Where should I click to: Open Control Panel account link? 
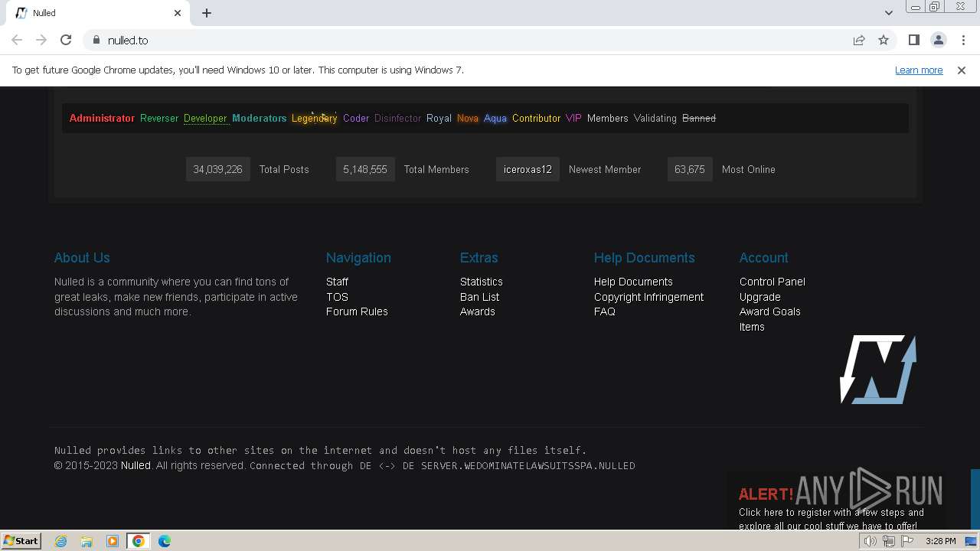click(773, 282)
